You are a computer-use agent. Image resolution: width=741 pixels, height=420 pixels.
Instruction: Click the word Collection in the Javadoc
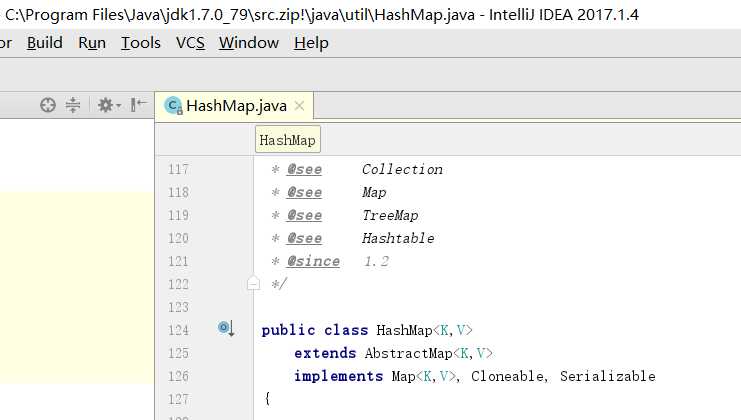tap(403, 169)
